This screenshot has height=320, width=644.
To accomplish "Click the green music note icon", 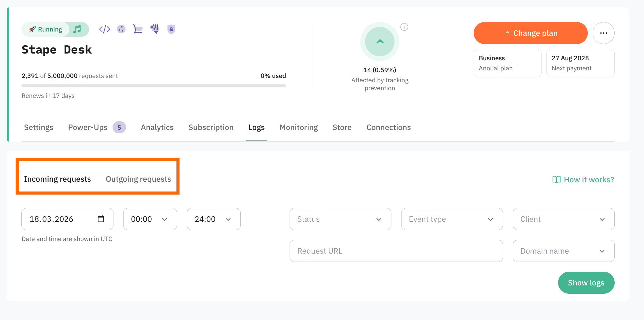I will pyautogui.click(x=77, y=29).
